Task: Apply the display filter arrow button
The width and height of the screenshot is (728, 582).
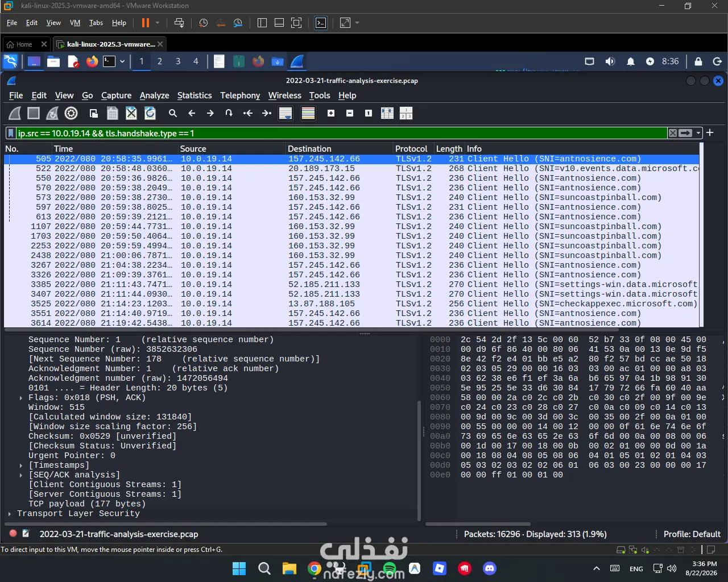Action: click(686, 133)
